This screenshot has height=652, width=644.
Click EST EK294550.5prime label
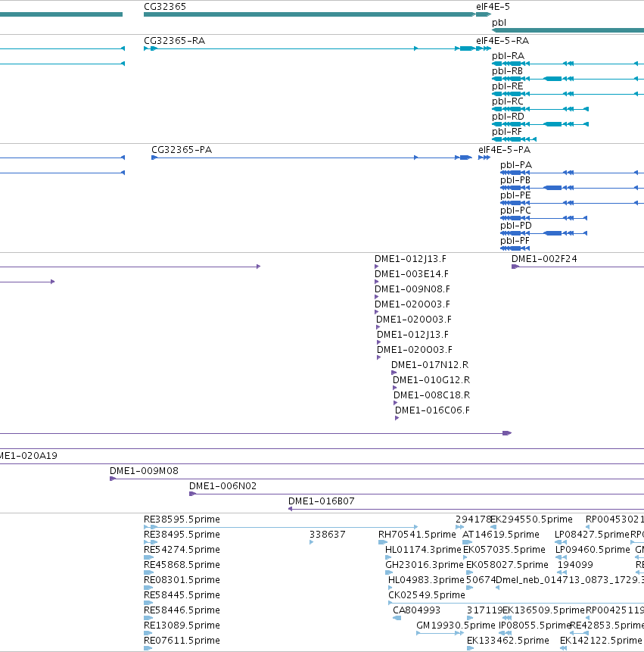coord(531,519)
